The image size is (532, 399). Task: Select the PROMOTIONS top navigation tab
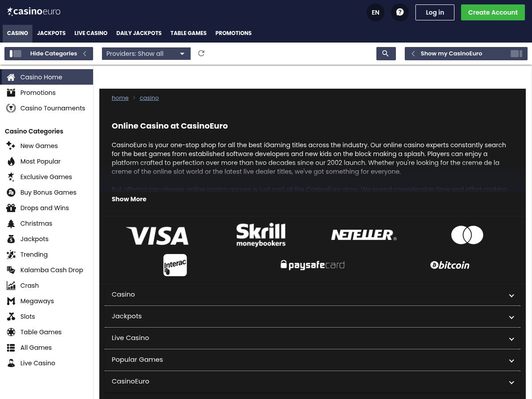pyautogui.click(x=234, y=33)
